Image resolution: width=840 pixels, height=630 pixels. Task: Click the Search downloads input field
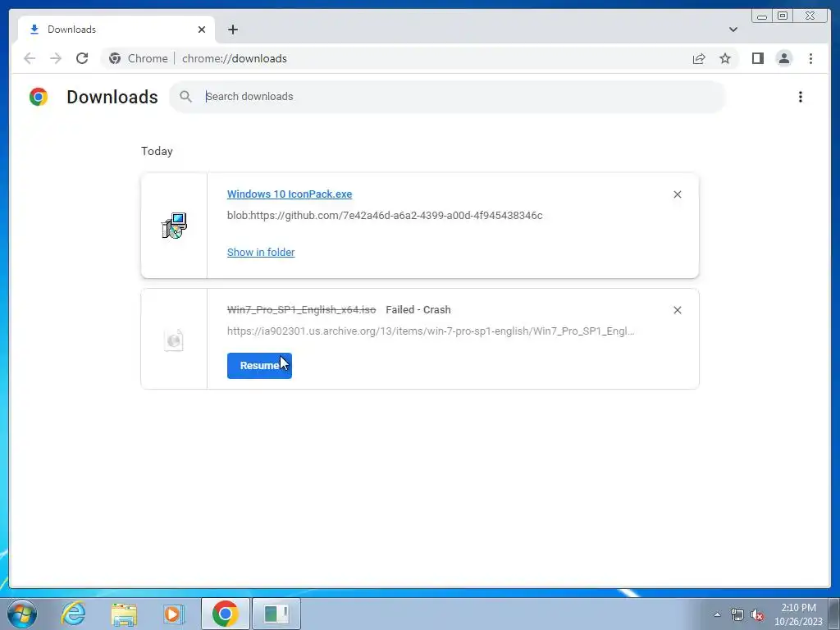(447, 97)
